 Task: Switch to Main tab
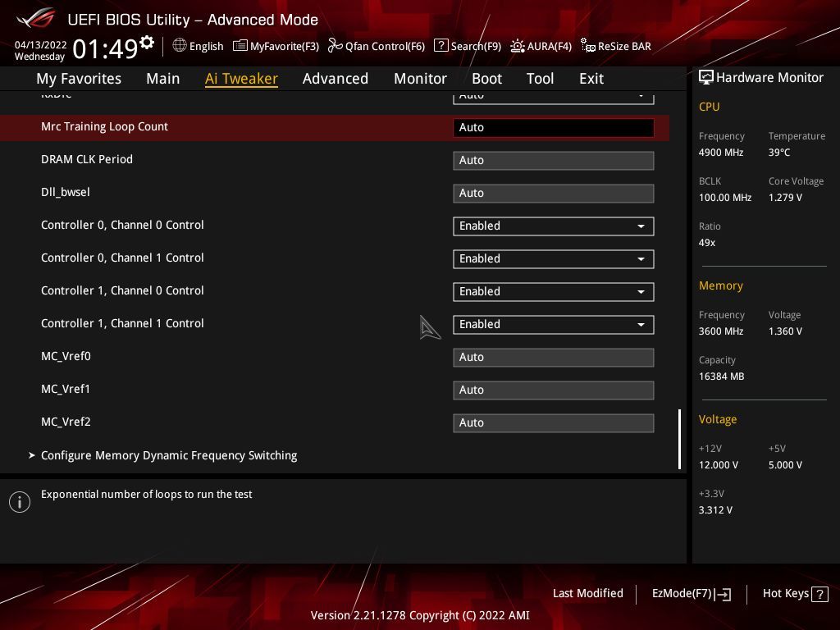[x=163, y=79]
